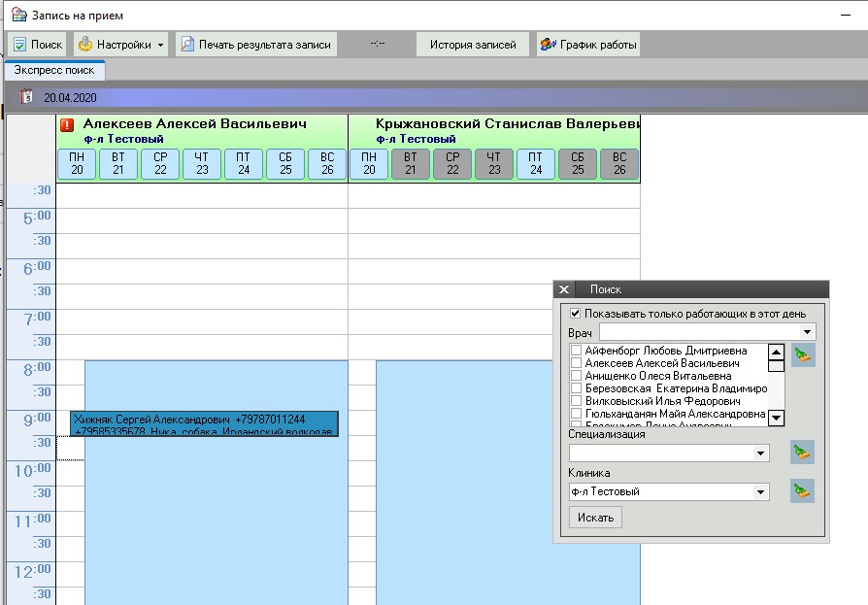Screen dimensions: 868x605
Task: Check Айфенборг Любовь Дмитриевна in doctor list
Action: tap(577, 351)
